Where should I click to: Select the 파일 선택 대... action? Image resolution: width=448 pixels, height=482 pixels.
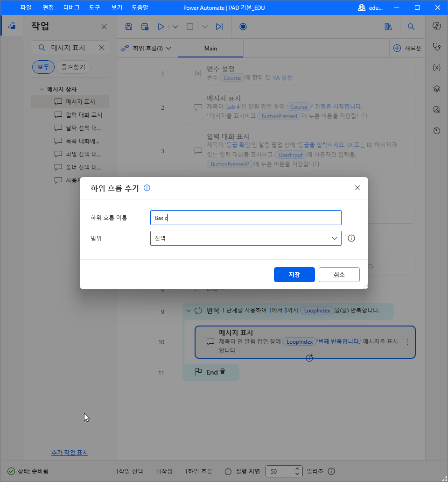click(x=70, y=154)
